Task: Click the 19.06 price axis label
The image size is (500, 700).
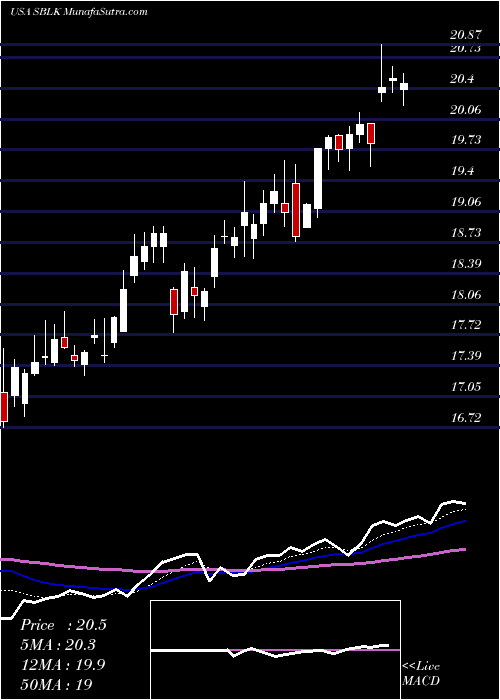Action: tap(466, 202)
